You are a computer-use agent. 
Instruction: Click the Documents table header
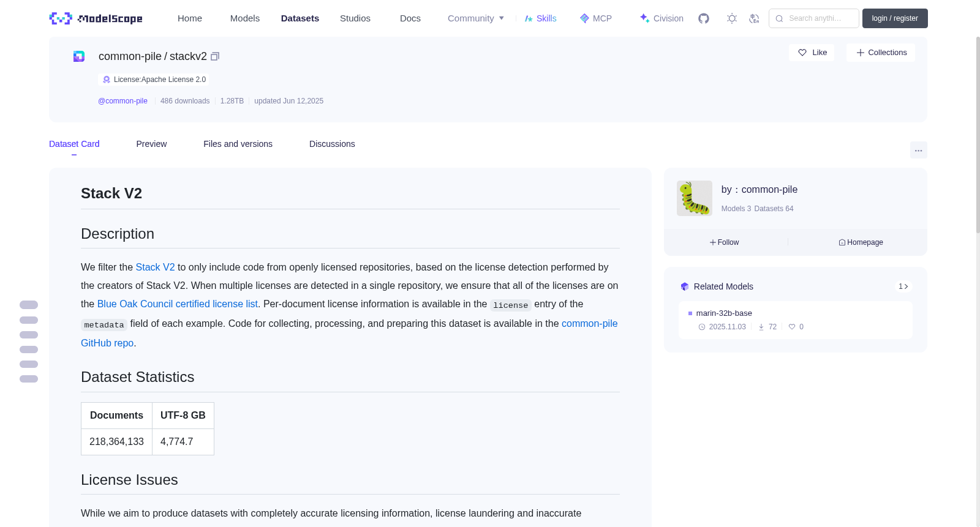click(116, 416)
